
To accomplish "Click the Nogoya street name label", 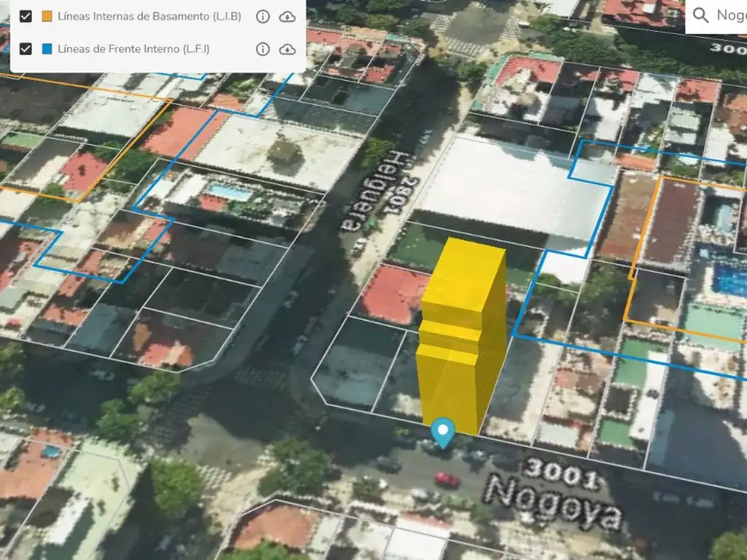I will [554, 505].
